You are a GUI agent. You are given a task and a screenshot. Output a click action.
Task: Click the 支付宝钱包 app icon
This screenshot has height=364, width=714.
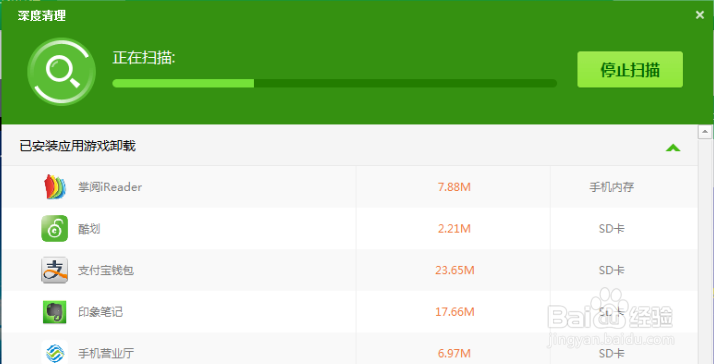55,270
